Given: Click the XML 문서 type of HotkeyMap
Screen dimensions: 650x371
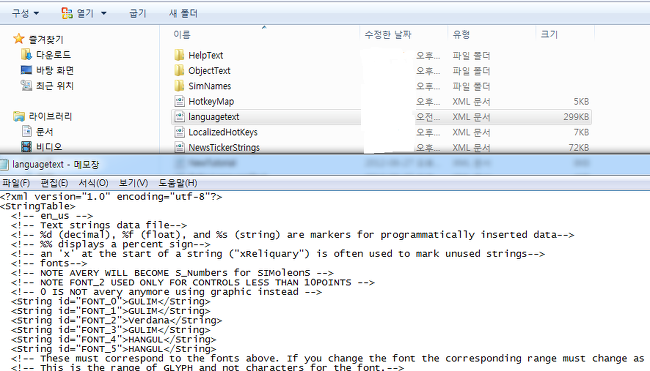Looking at the screenshot, I should click(x=471, y=102).
